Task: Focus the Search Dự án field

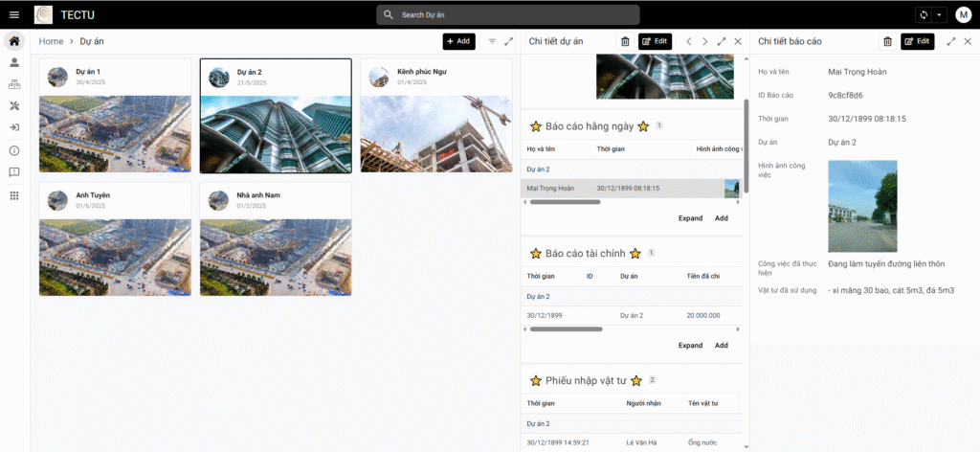Action: click(x=507, y=15)
